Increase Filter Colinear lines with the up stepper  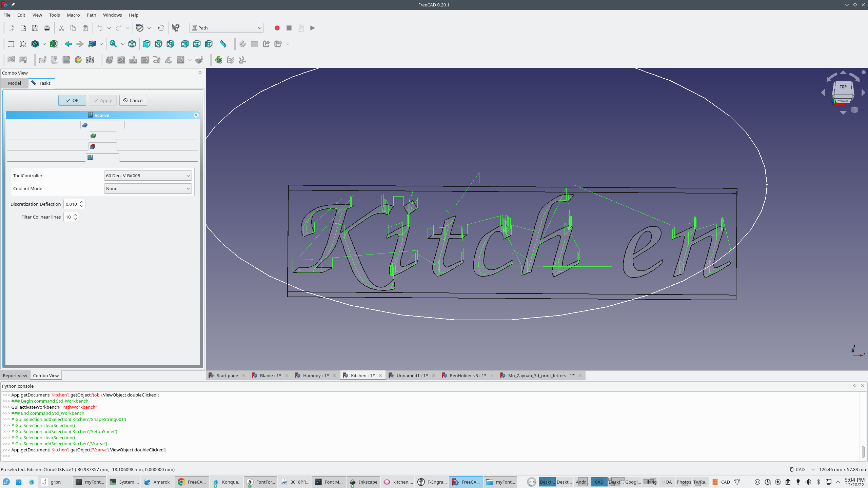75,215
